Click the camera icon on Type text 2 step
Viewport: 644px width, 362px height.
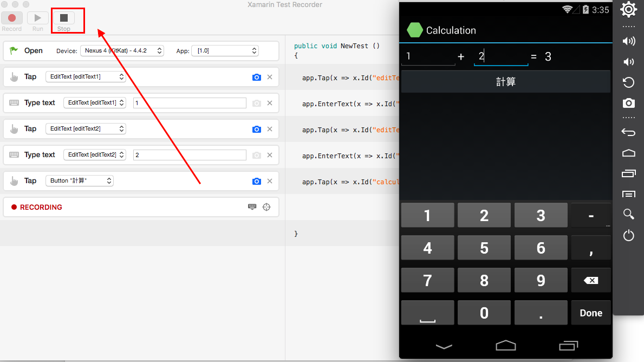257,156
